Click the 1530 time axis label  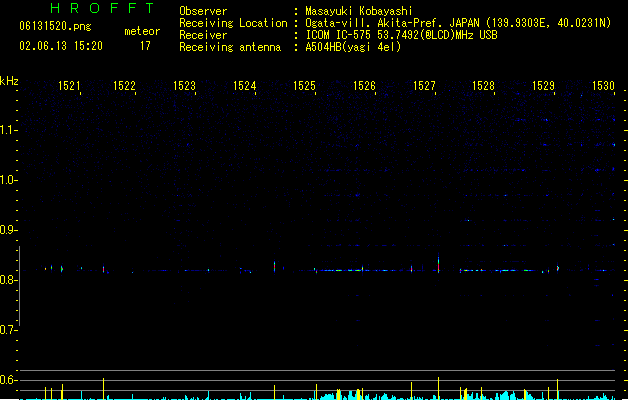(603, 85)
